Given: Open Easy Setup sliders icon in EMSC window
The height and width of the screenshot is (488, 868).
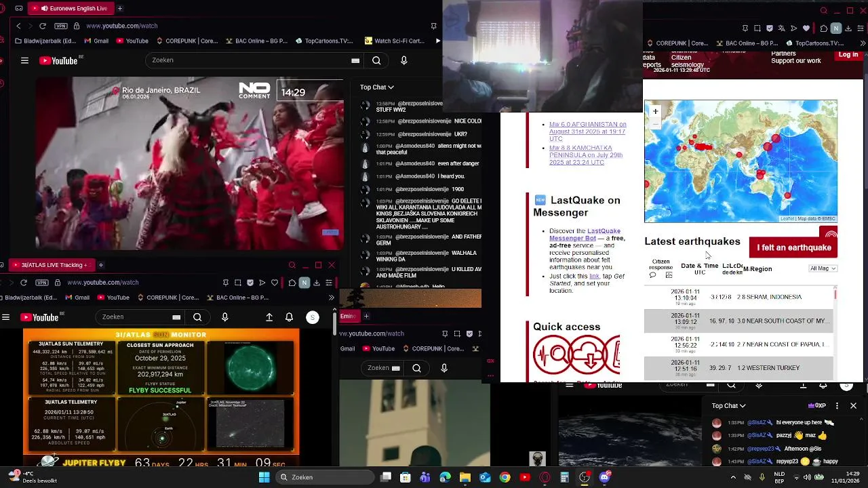Looking at the screenshot, I should click(861, 28).
